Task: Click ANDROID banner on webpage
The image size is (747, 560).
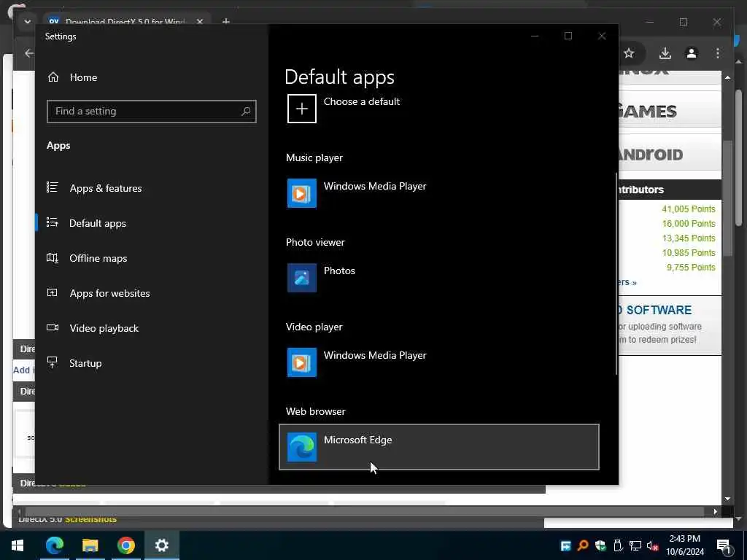Action: click(670, 155)
